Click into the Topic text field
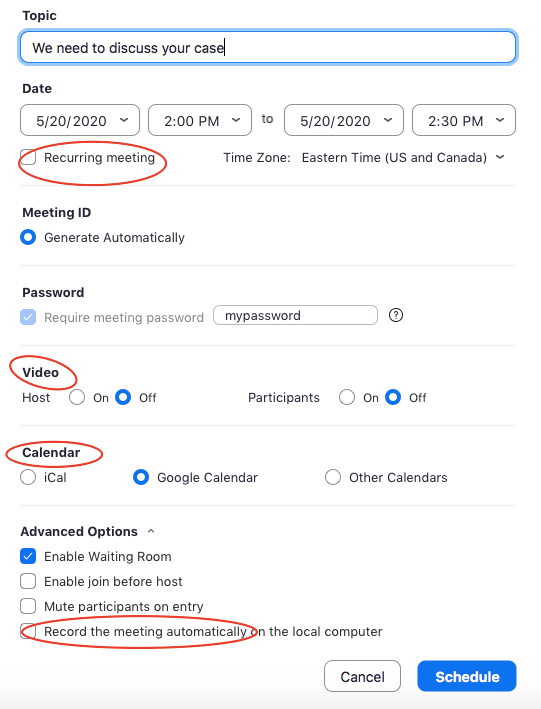Viewport: 541px width, 709px height. point(268,47)
